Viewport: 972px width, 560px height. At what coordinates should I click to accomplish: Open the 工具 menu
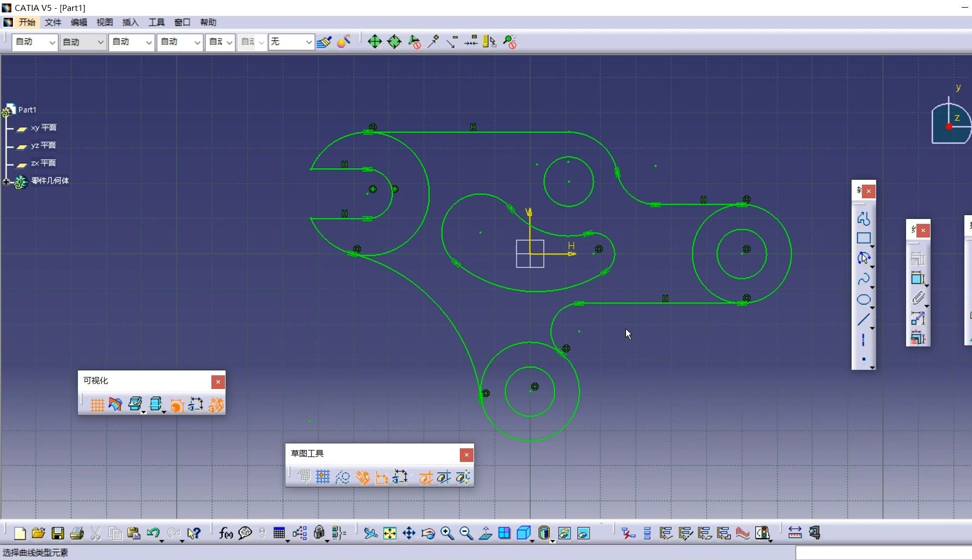coord(156,22)
